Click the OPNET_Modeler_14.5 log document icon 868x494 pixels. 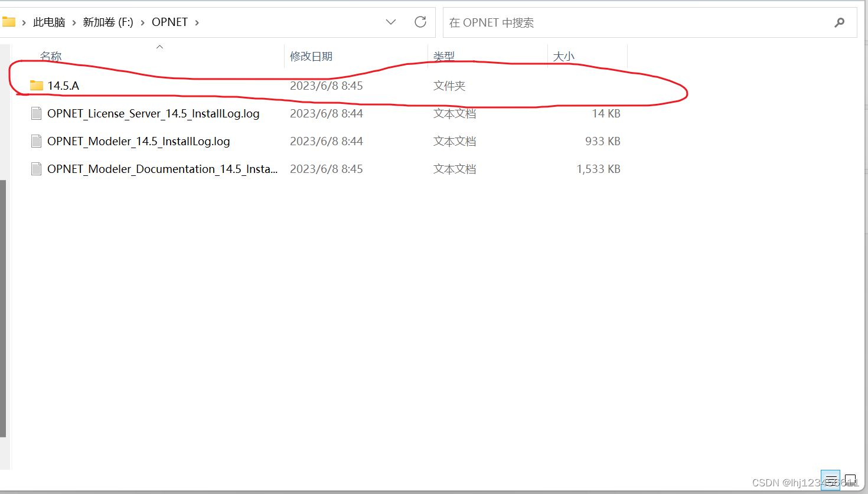point(35,140)
